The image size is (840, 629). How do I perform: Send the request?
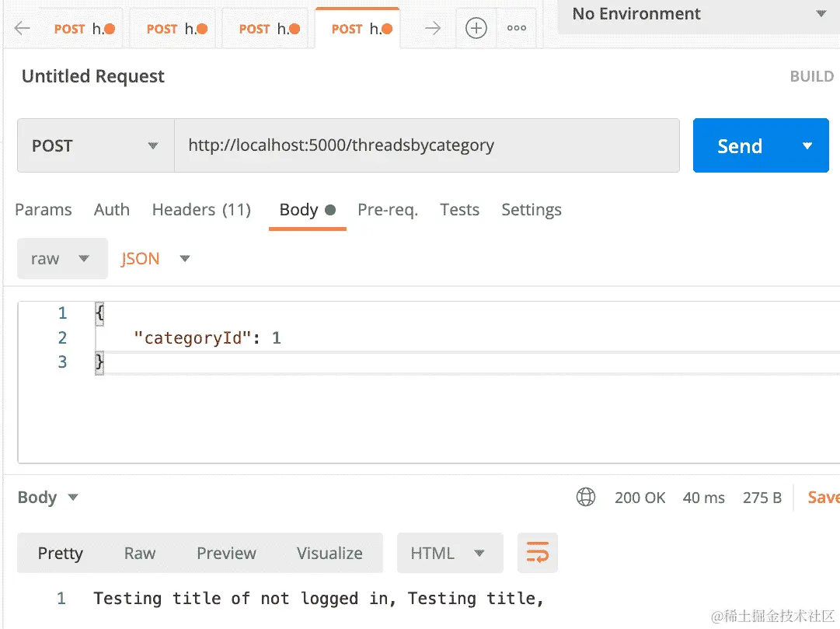click(x=739, y=146)
